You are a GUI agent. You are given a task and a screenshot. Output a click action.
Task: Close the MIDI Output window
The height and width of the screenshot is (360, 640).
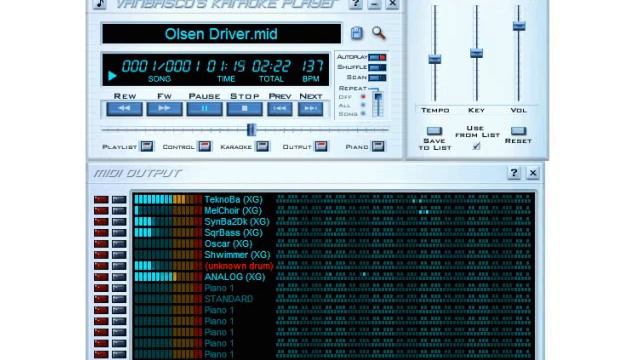(x=533, y=173)
